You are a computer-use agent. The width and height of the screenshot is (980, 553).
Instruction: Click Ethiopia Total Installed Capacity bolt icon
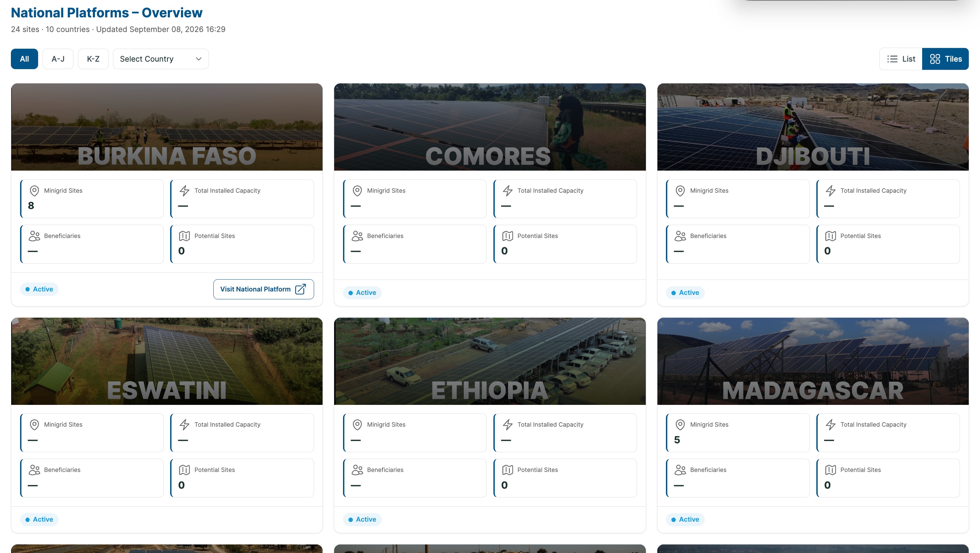pos(507,425)
